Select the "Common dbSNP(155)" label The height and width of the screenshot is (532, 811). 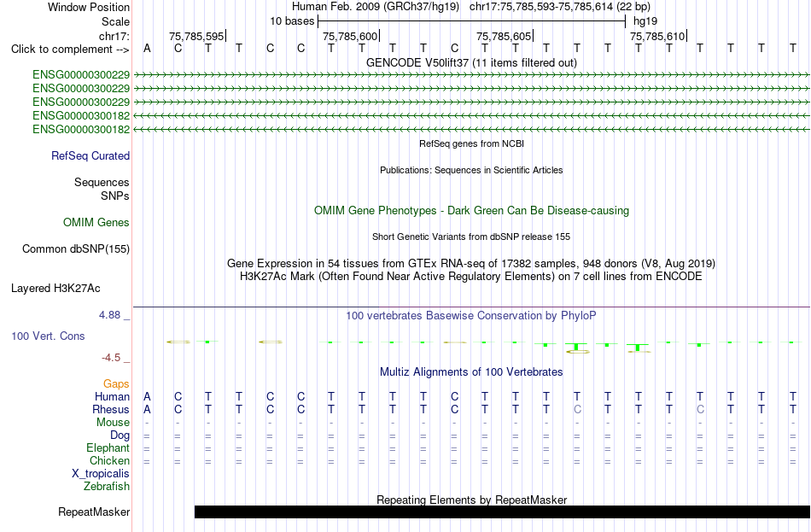point(76,249)
